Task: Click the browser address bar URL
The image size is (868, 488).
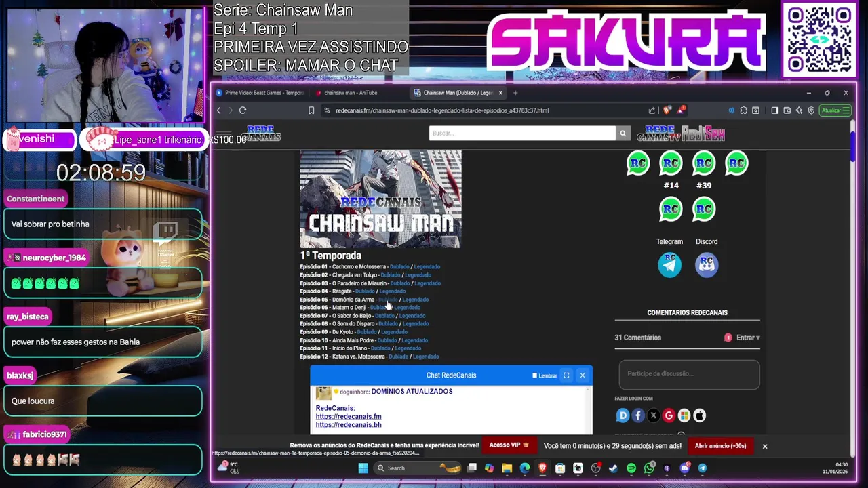Action: (x=442, y=110)
